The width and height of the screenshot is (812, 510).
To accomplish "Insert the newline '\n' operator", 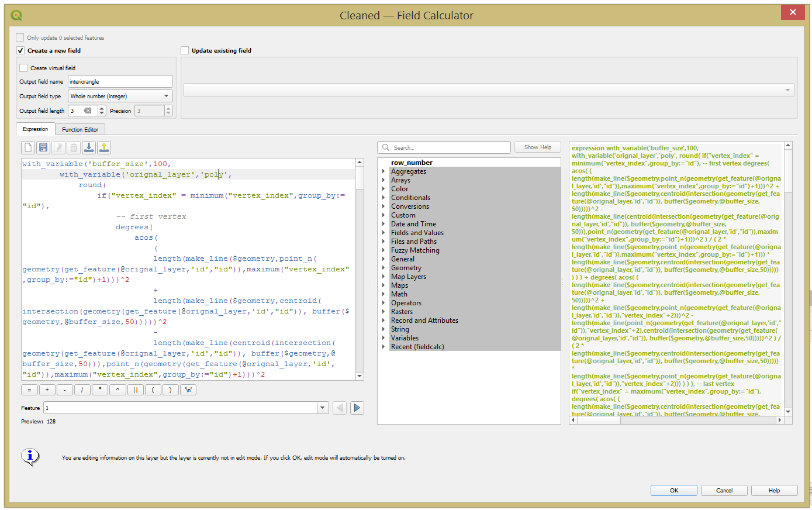I will (188, 390).
